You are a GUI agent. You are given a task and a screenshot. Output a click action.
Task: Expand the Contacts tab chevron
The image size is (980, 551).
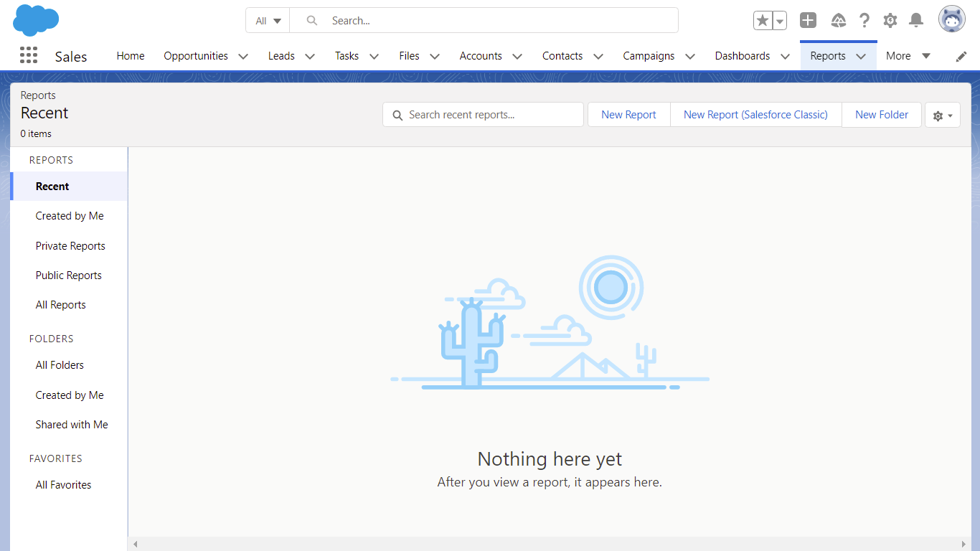coord(598,57)
